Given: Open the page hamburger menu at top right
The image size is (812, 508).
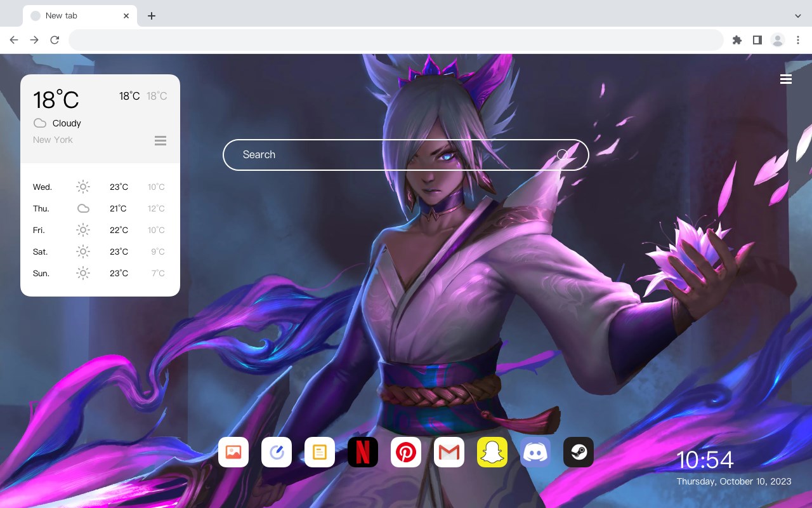Looking at the screenshot, I should click(x=786, y=79).
